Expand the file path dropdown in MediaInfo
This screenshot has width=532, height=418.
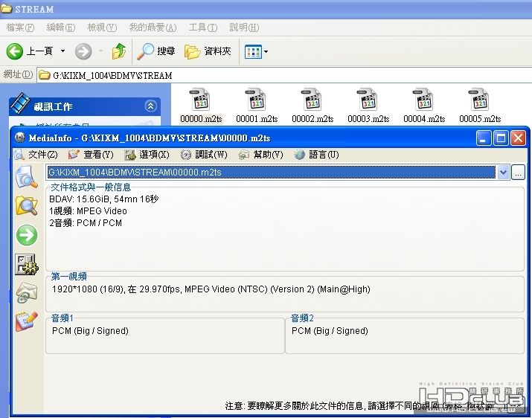(503, 173)
